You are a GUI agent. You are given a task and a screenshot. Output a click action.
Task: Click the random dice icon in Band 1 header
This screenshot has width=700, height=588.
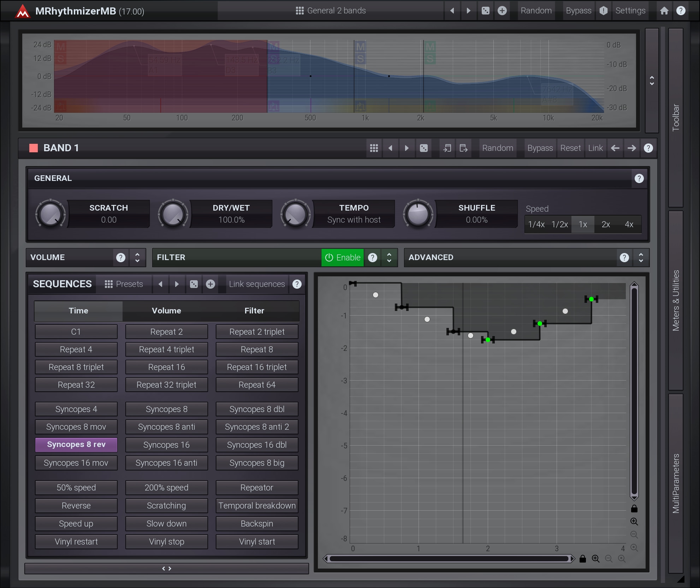pos(423,148)
